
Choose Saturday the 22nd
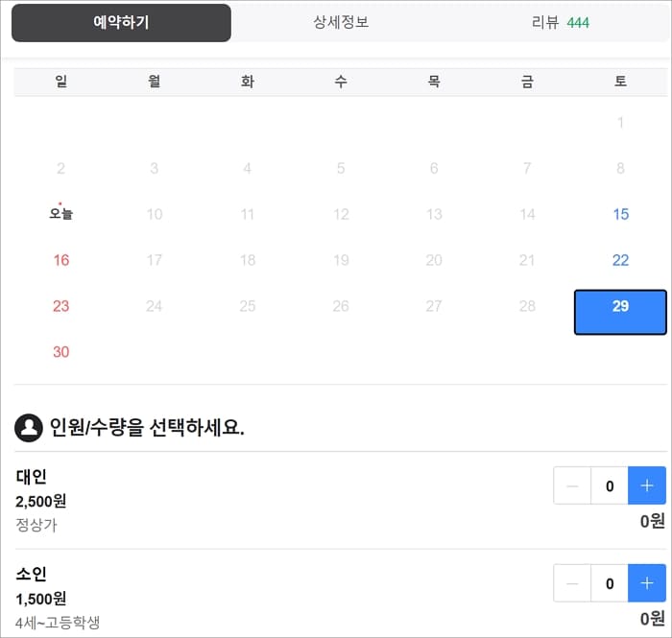(620, 260)
